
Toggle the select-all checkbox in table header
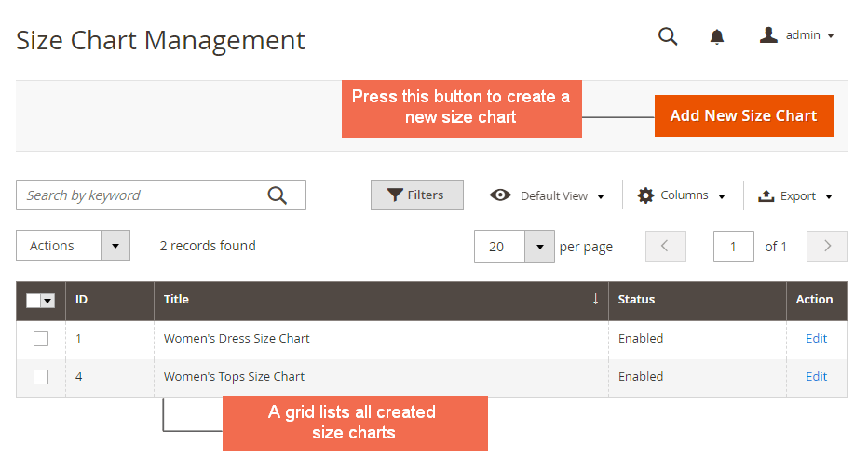pyautogui.click(x=34, y=300)
